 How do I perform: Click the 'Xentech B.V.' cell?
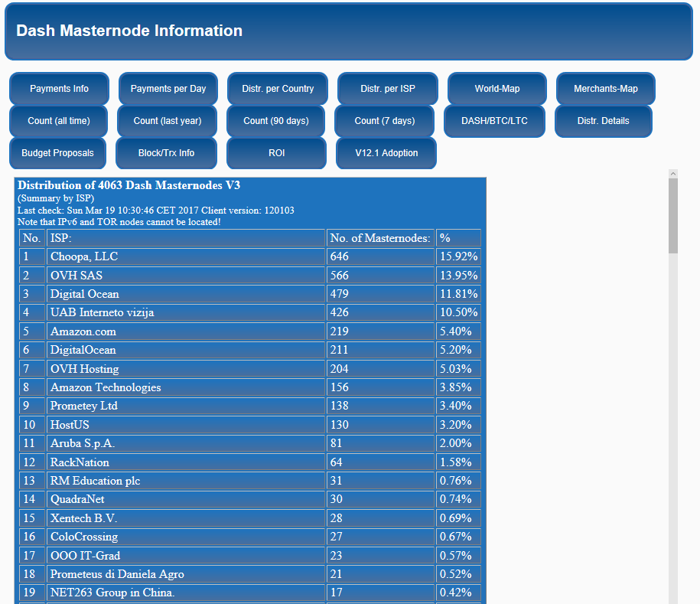point(186,517)
